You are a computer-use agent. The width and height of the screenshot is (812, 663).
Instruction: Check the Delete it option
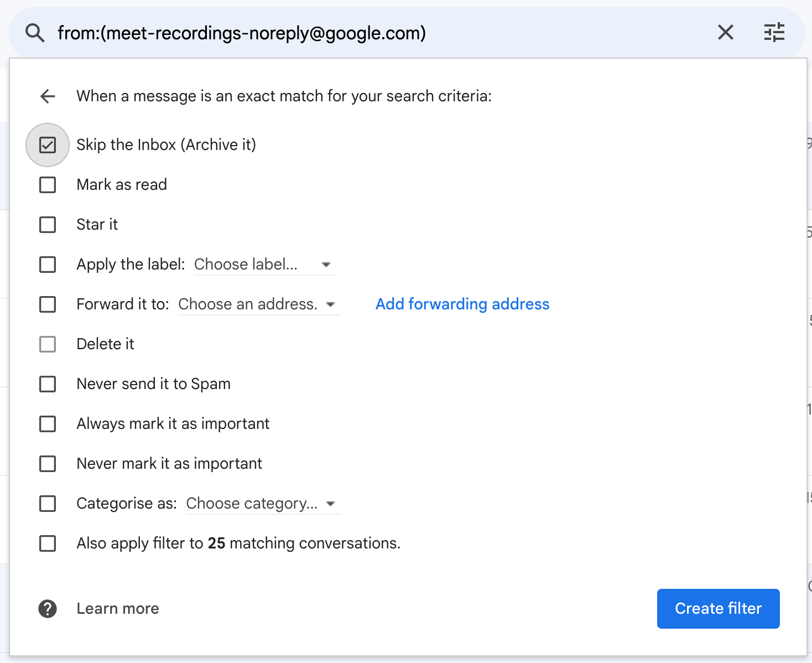[48, 344]
